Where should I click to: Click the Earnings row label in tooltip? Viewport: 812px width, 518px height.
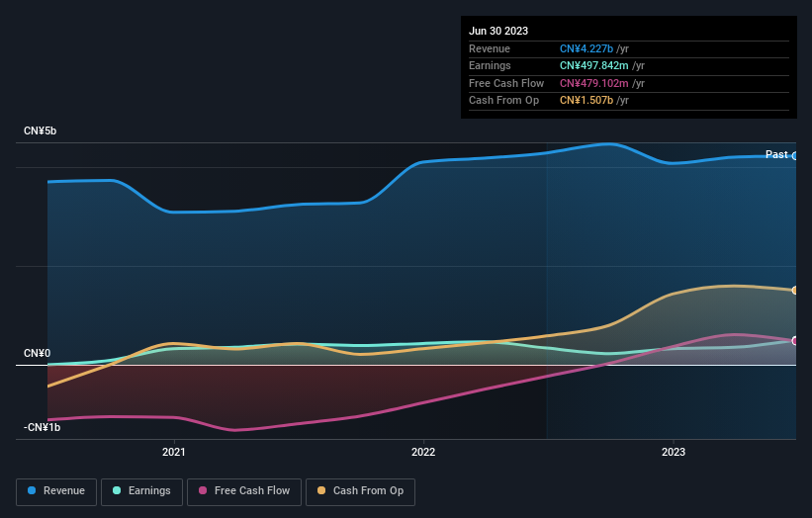pyautogui.click(x=490, y=65)
